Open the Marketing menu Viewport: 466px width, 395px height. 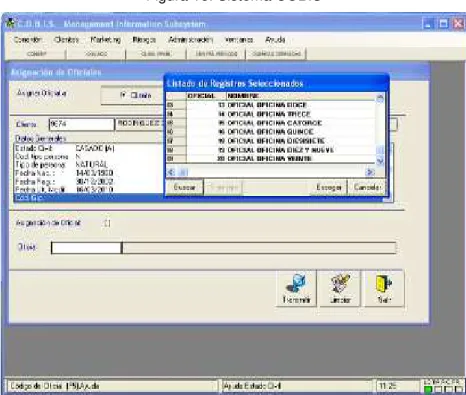[x=106, y=40]
